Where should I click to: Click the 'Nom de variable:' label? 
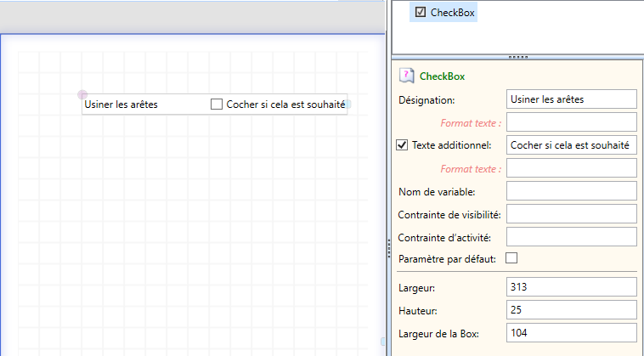point(437,192)
